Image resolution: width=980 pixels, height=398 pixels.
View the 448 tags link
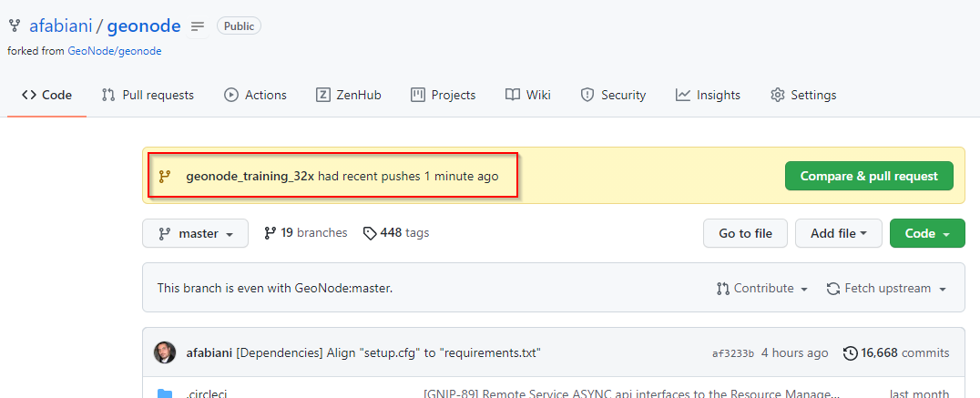click(x=396, y=233)
